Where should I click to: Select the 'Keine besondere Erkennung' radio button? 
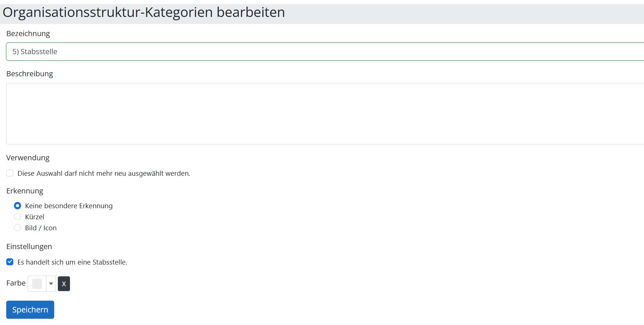17,206
